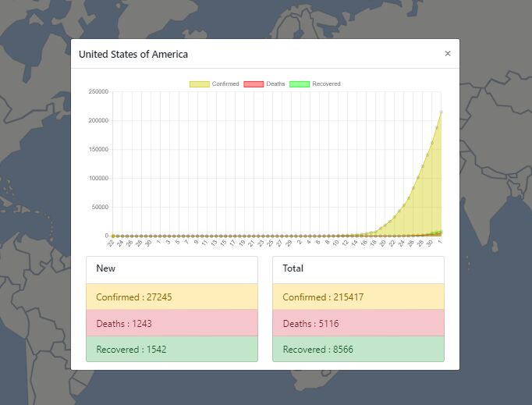Toggle the Recovered legend dataset
Screen dimensions: 532x405
[315, 83]
